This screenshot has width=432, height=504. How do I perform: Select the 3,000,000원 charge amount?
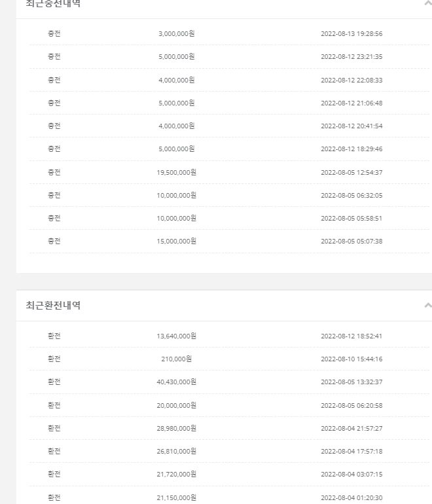pos(177,33)
